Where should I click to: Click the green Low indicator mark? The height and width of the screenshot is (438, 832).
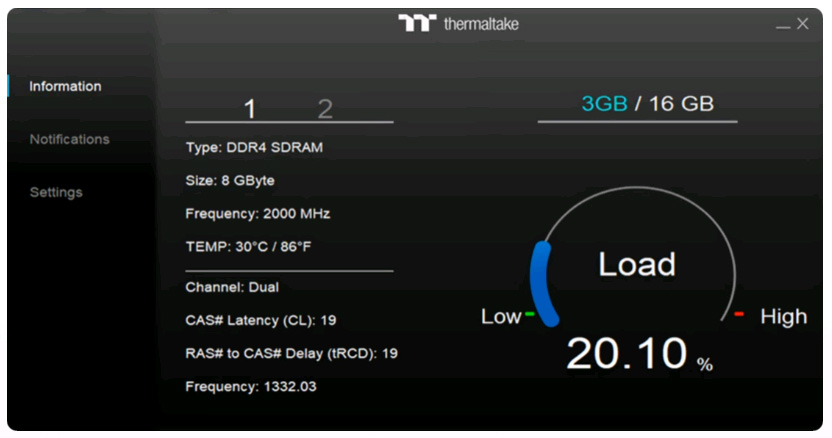[530, 314]
